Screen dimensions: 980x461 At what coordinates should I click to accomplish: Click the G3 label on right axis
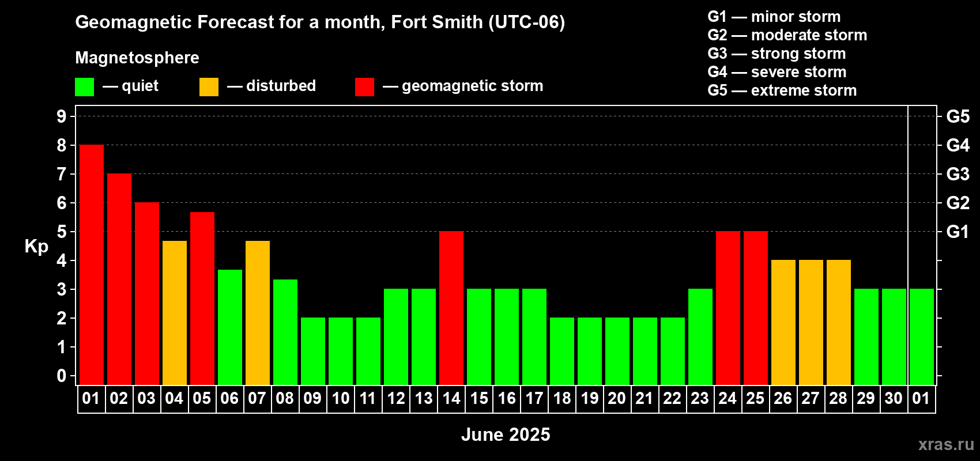click(958, 174)
